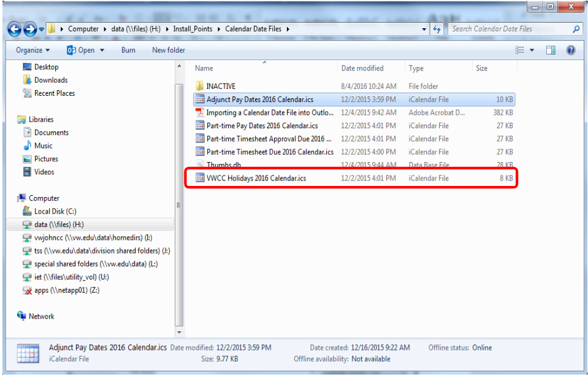Click the folder icon in the address bar
This screenshot has width=588, height=375.
52,29
